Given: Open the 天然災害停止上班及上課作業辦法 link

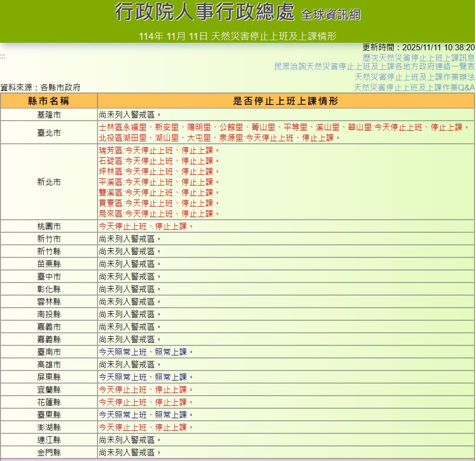Looking at the screenshot, I should (414, 77).
